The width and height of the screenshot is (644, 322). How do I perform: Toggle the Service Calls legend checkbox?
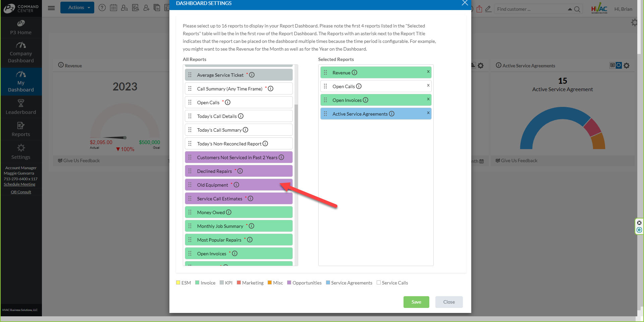click(x=379, y=282)
